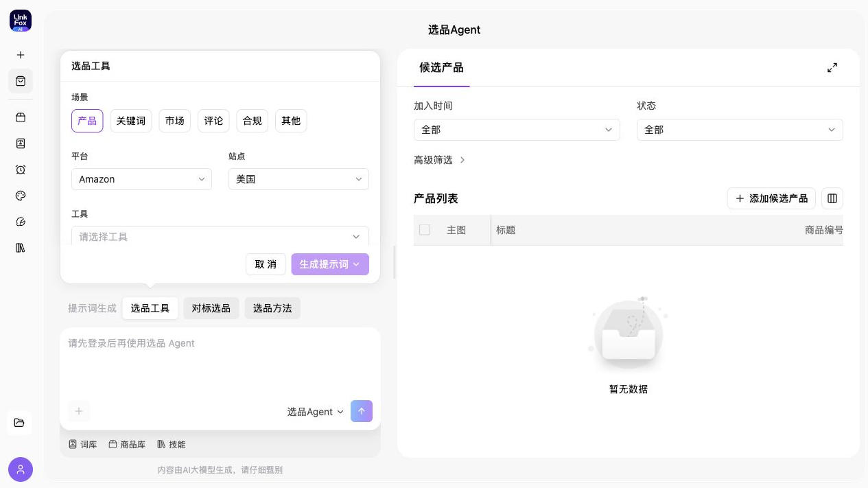Open the 选品Agent mode selector
Image resolution: width=868 pixels, height=488 pixels.
316,412
